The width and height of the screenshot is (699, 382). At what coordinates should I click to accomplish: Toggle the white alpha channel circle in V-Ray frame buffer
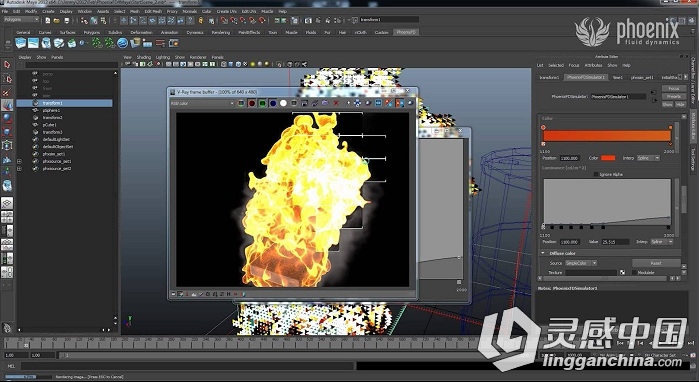click(x=283, y=103)
